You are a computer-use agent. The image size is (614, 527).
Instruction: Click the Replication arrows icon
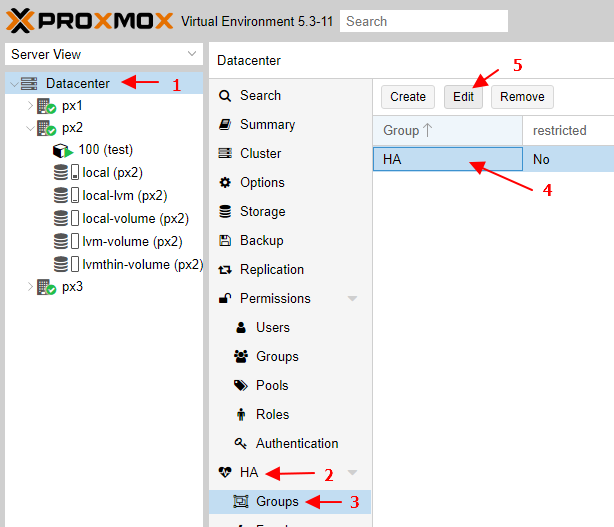tap(225, 270)
